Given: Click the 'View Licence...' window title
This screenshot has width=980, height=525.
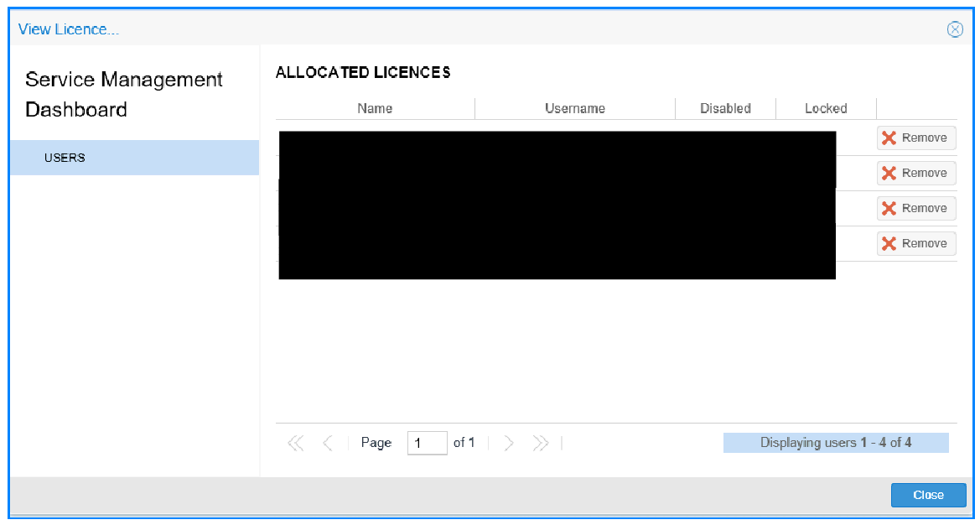Looking at the screenshot, I should coord(69,29).
